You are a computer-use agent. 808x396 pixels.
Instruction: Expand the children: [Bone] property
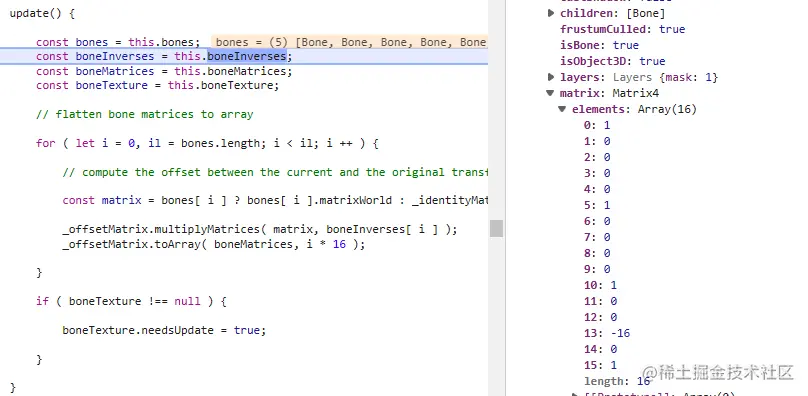[x=551, y=13]
